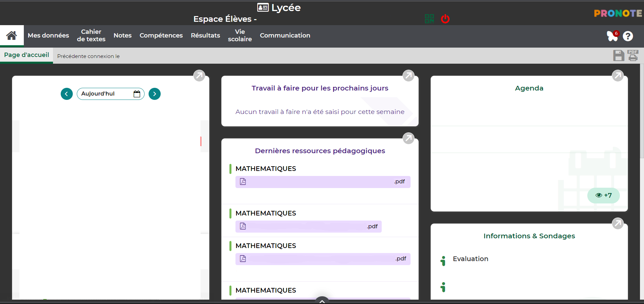Open the calendar icon in date field
This screenshot has height=304, width=644.
point(137,94)
